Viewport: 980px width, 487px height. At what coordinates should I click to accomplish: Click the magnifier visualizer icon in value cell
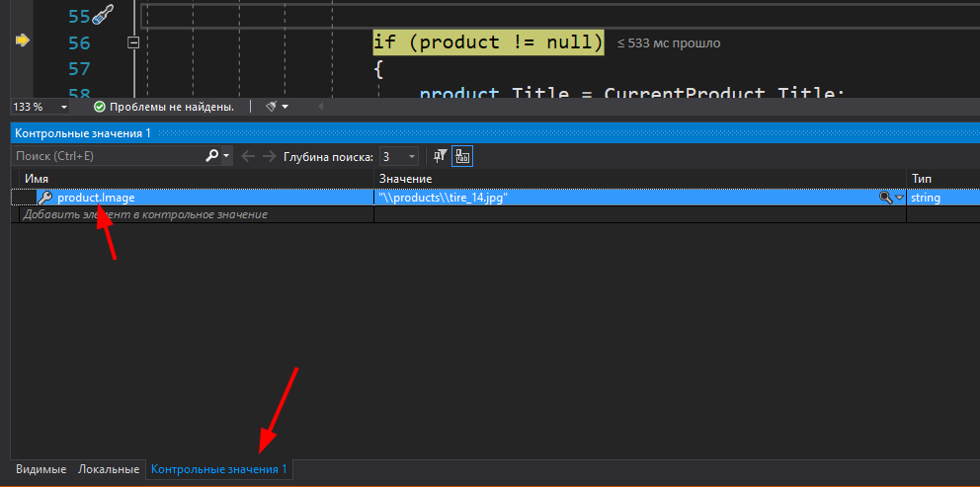[886, 198]
